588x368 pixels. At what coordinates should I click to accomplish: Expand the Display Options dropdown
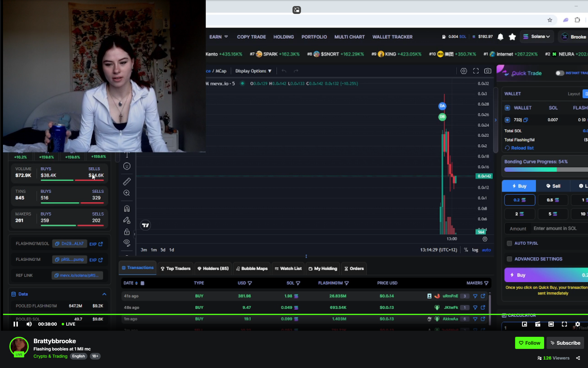point(253,71)
